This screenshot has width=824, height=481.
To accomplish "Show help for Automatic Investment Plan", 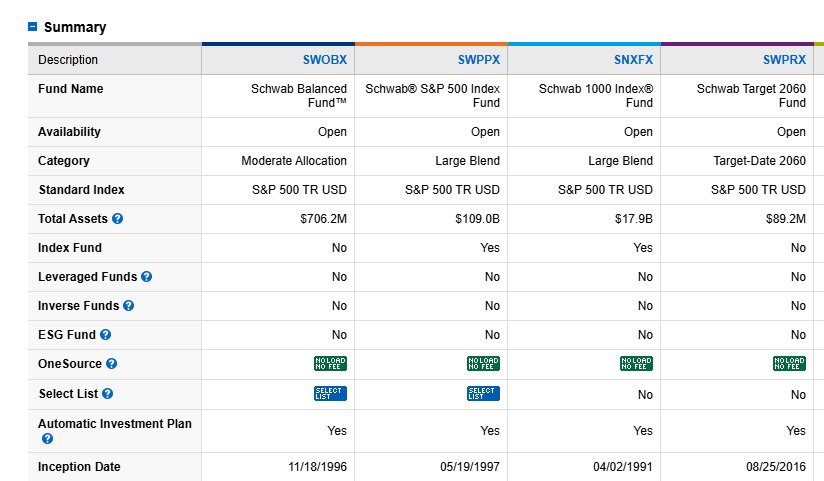I will 47,438.
